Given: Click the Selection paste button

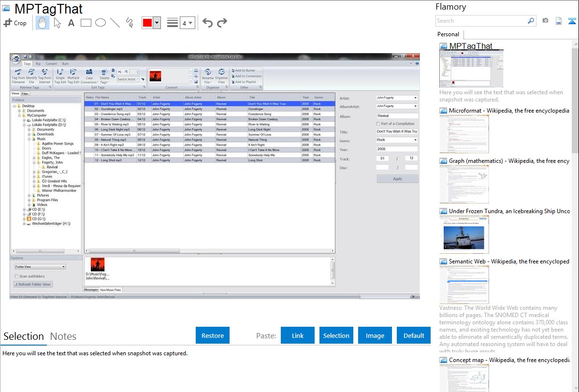Looking at the screenshot, I should click(x=336, y=335).
